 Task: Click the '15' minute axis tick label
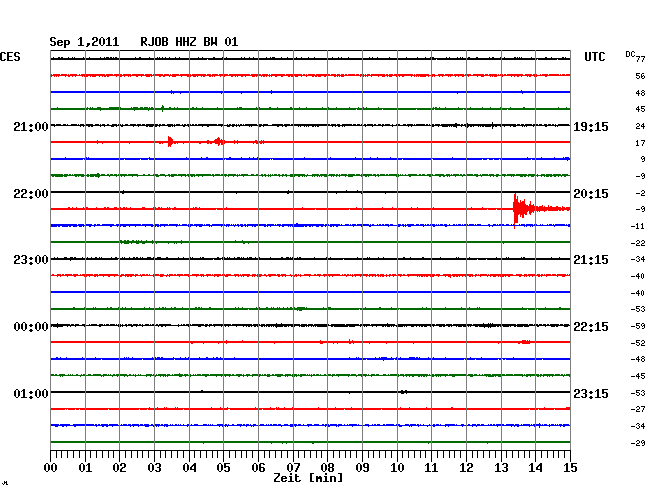click(x=570, y=468)
